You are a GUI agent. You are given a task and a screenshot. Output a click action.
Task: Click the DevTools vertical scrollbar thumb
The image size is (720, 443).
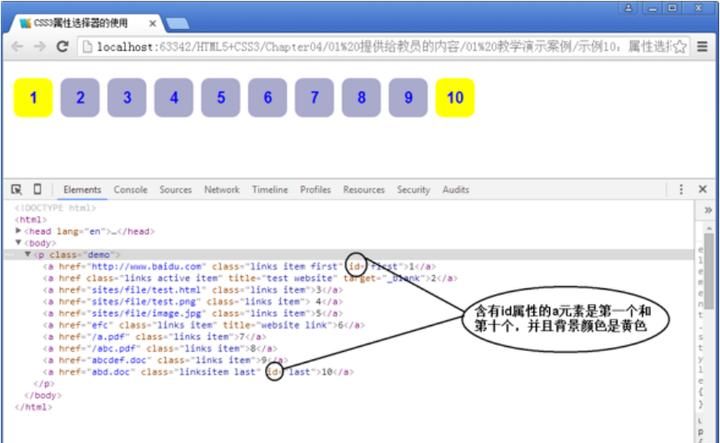point(709,271)
